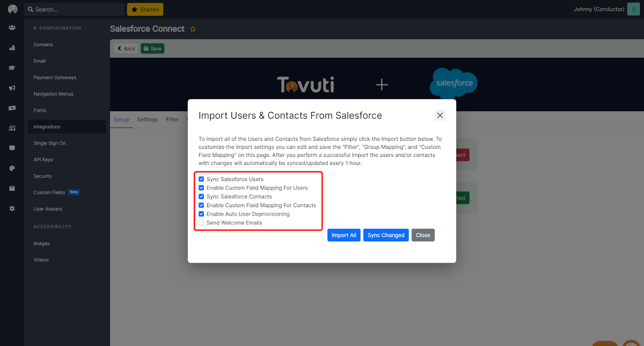Switch to the Settings tab
The image size is (644, 346).
click(147, 119)
